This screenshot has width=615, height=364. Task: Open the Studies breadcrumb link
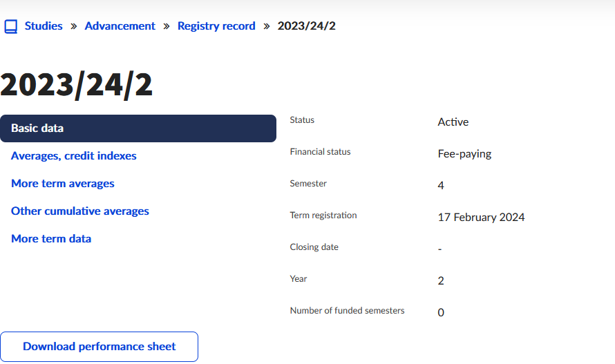click(44, 26)
